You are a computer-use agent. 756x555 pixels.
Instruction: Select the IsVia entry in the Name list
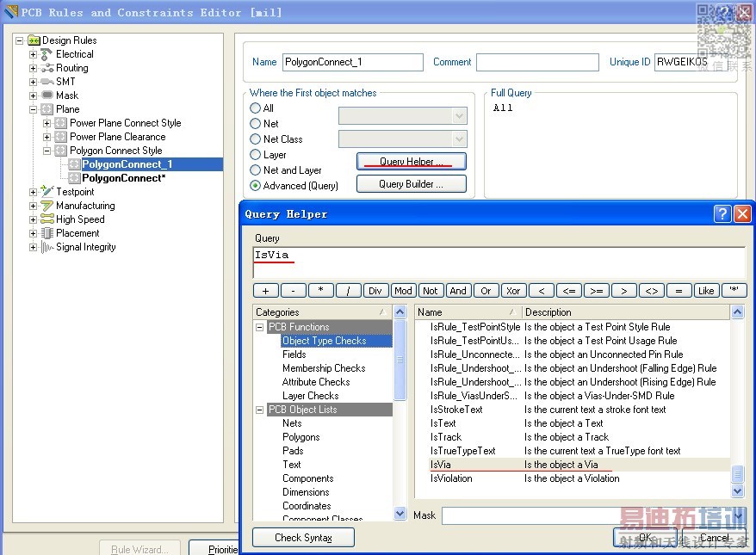(x=441, y=465)
